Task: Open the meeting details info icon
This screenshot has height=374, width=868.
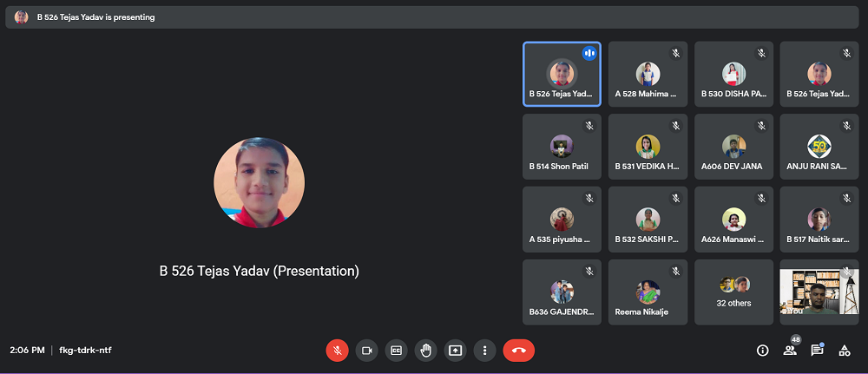Action: click(762, 351)
